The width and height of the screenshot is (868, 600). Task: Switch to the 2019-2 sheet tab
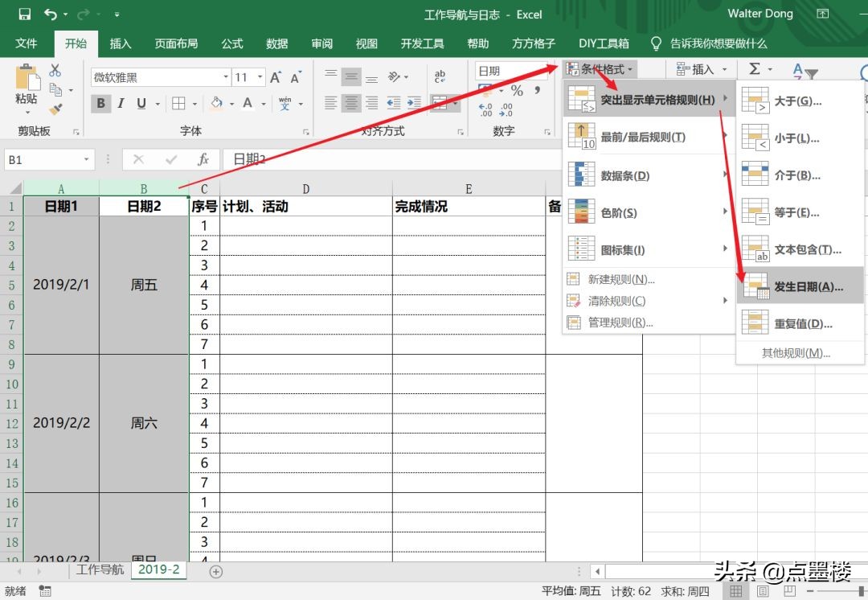click(x=161, y=570)
